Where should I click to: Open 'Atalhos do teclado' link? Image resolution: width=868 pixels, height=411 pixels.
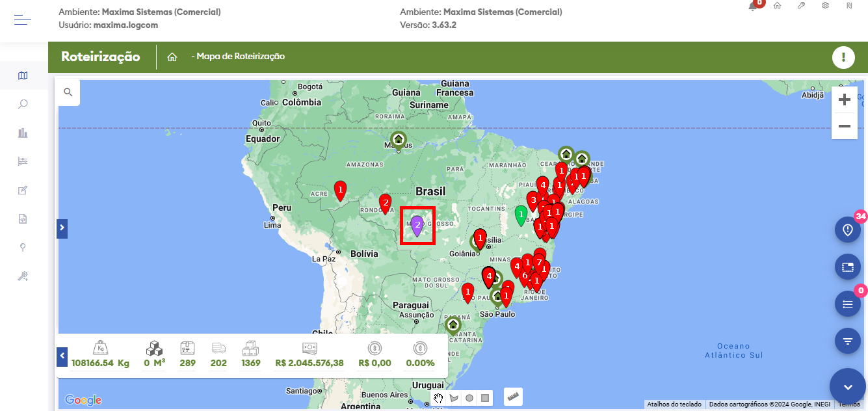coord(674,404)
